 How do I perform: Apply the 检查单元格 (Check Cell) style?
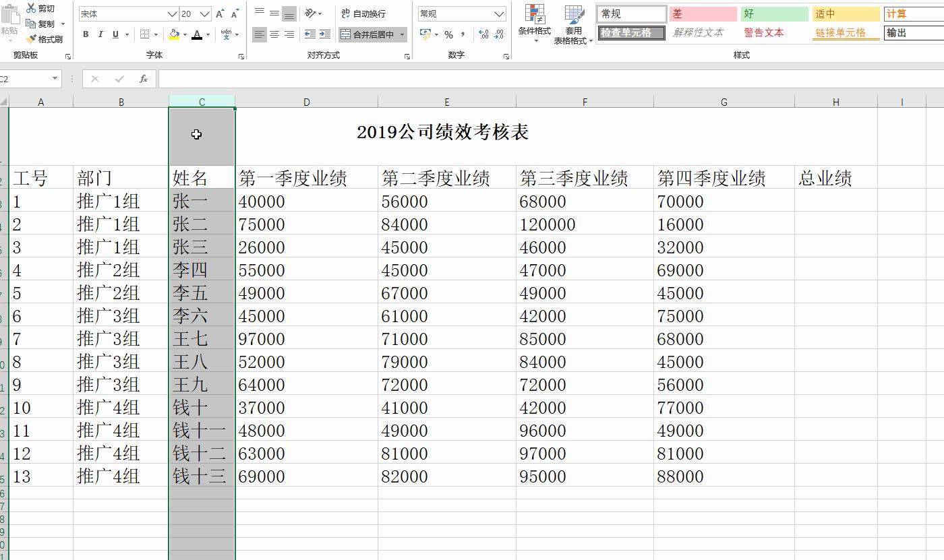click(x=631, y=32)
